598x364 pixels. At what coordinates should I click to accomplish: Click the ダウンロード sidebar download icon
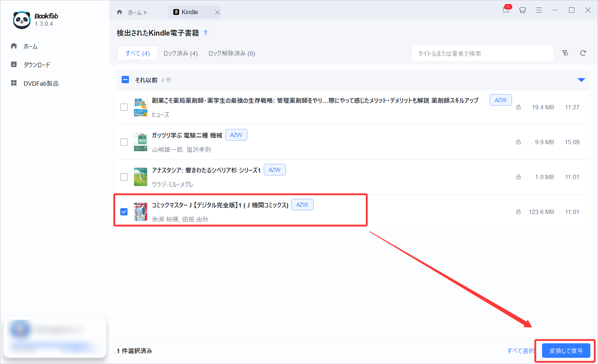[x=14, y=64]
